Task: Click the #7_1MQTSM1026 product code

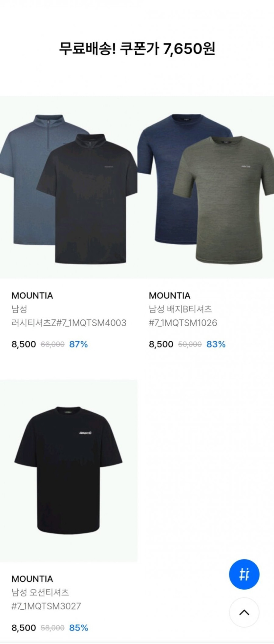Action: (x=183, y=323)
